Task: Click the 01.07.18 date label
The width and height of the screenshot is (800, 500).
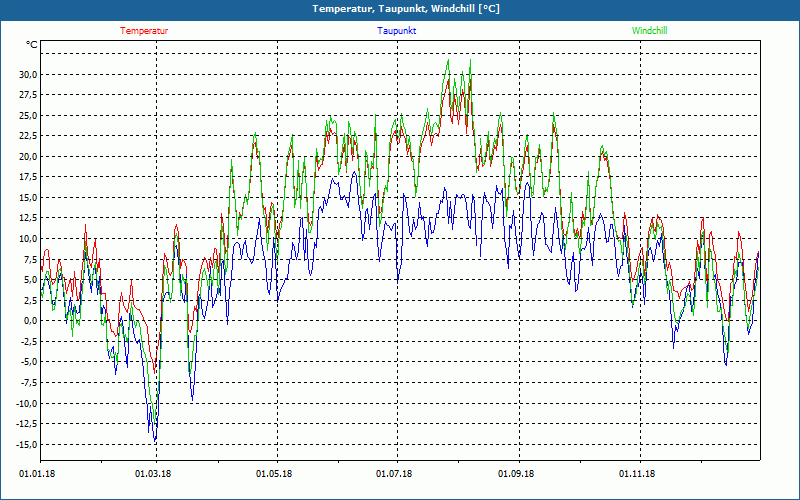Action: (x=394, y=474)
